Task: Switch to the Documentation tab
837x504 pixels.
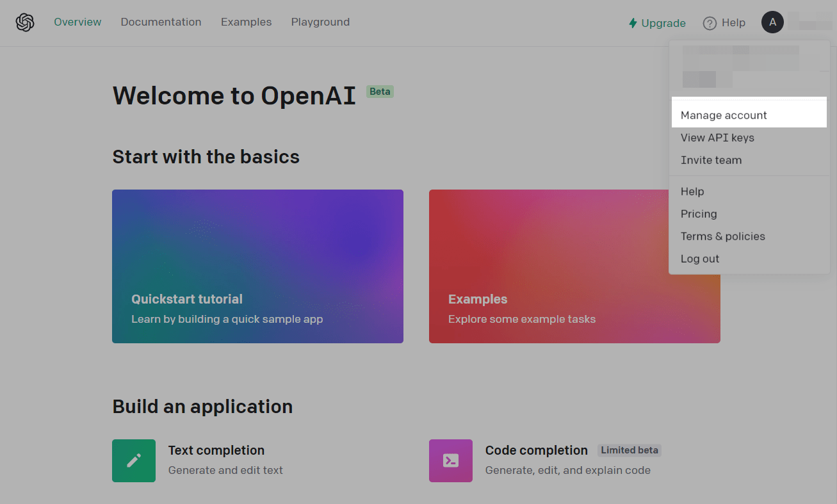Action: pos(161,22)
